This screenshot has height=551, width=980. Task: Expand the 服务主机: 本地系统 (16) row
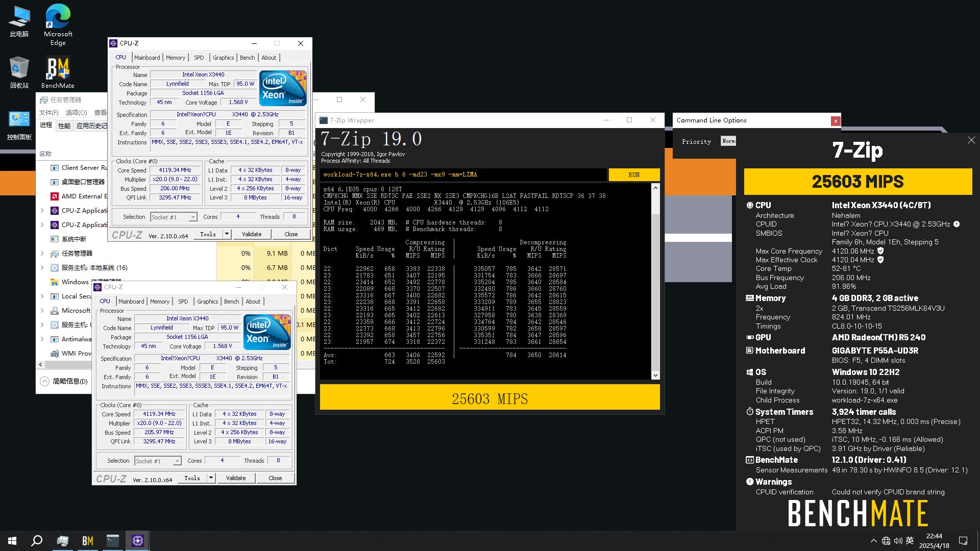click(x=42, y=268)
